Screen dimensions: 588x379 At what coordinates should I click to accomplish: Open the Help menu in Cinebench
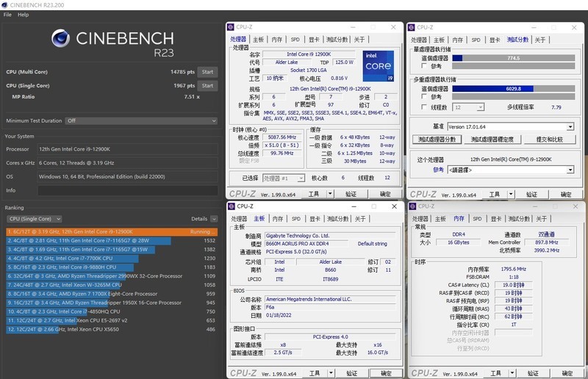click(x=24, y=15)
